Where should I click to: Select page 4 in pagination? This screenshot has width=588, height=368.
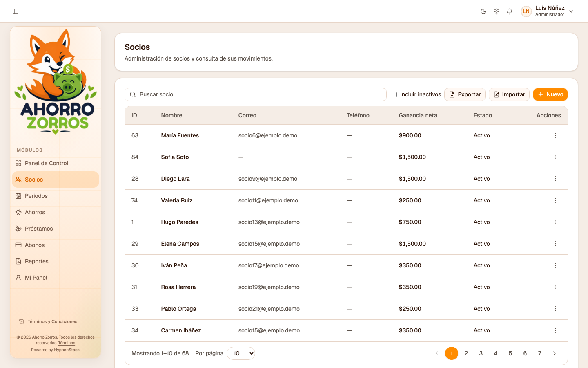point(496,353)
